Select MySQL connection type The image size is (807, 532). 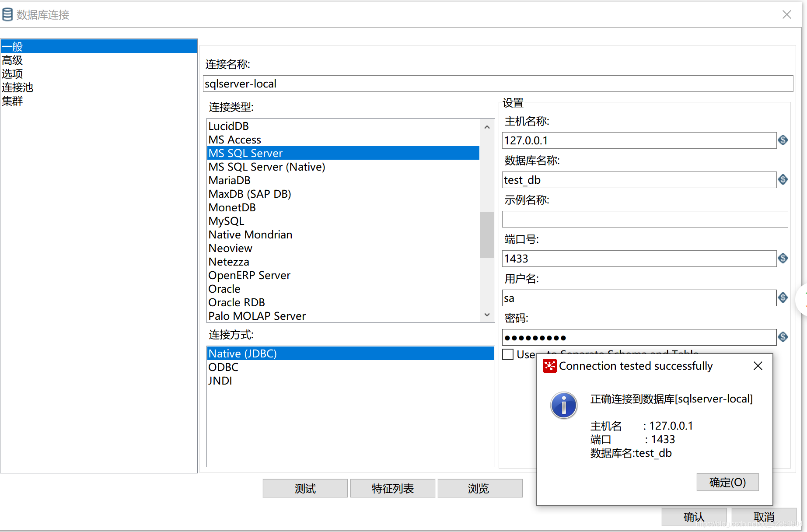(x=343, y=221)
